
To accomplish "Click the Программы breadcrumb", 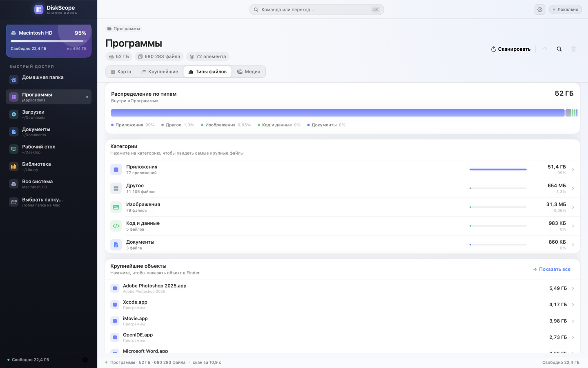I will click(123, 29).
